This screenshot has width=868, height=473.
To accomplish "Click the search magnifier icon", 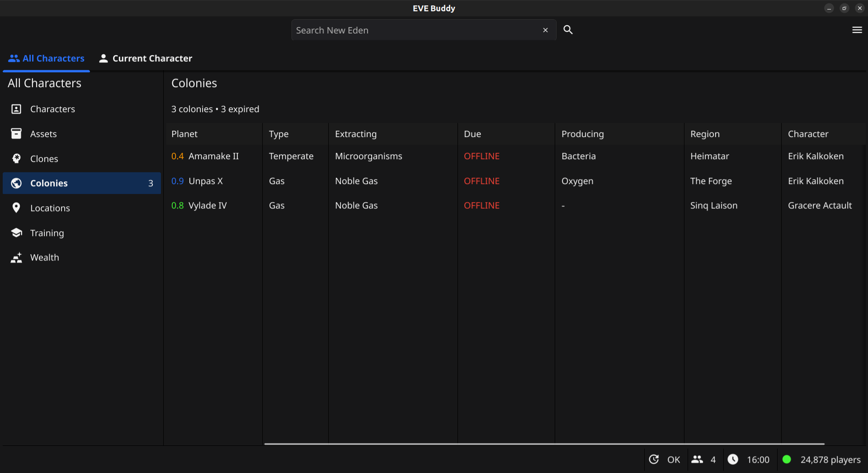I will point(568,30).
